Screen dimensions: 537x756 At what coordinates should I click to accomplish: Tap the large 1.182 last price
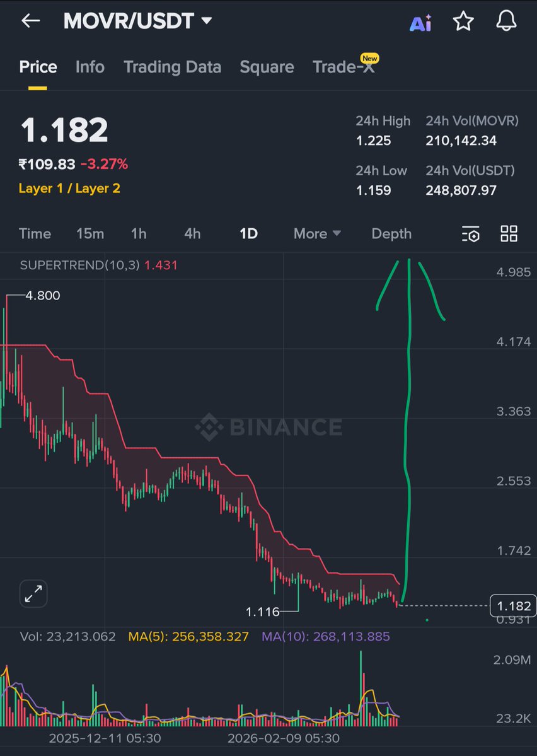tap(64, 130)
